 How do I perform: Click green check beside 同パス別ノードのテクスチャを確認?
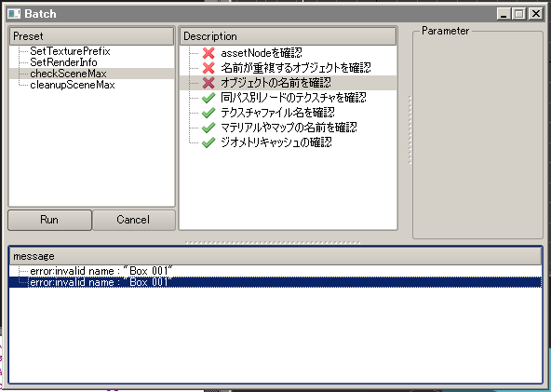(208, 98)
